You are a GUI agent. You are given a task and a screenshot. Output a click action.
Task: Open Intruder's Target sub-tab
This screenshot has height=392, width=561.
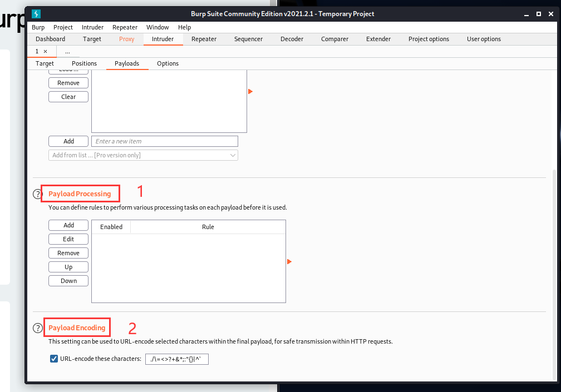pyautogui.click(x=45, y=63)
